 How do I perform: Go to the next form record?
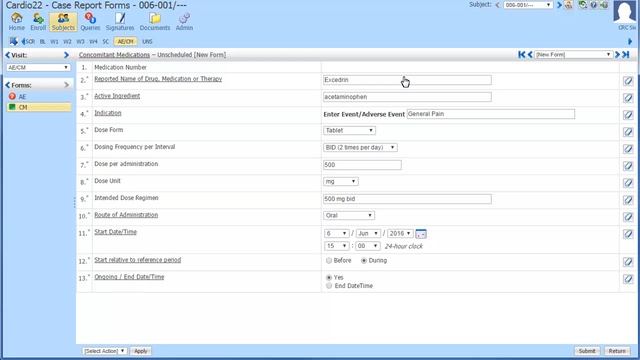tap(617, 54)
